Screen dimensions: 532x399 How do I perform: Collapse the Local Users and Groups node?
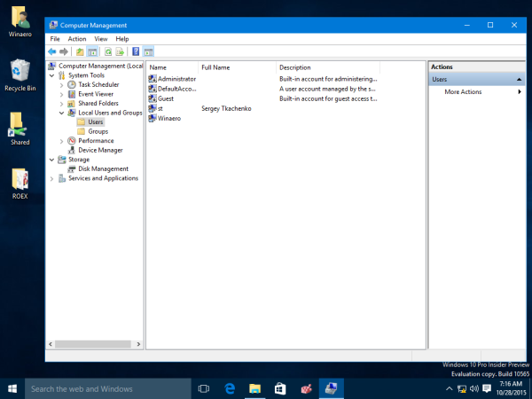(61, 113)
